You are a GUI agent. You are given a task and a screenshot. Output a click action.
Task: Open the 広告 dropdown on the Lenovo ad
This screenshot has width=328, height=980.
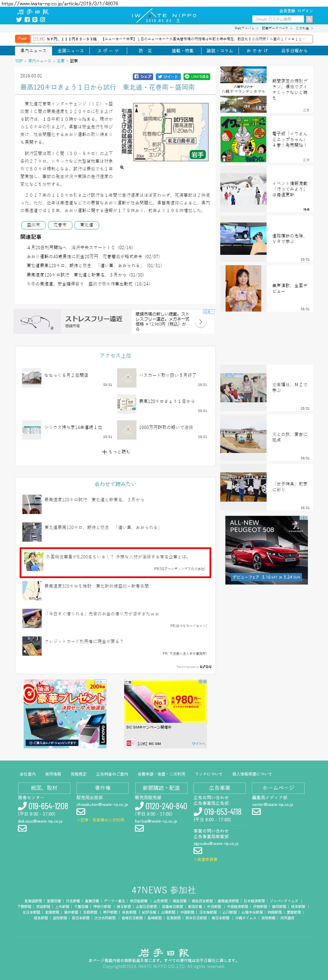point(100,682)
